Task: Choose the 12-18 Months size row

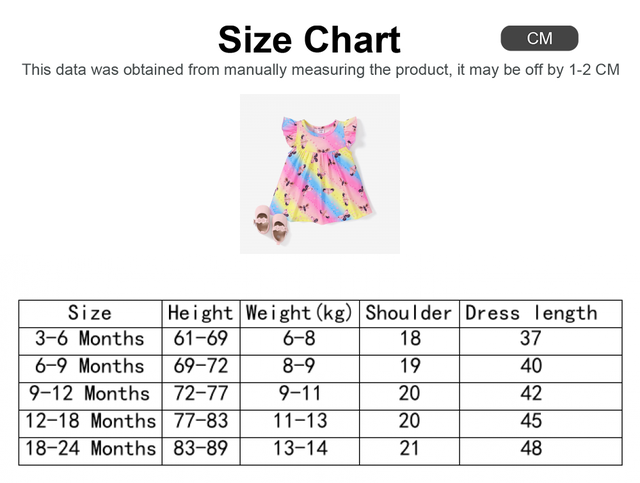Action: (x=90, y=420)
